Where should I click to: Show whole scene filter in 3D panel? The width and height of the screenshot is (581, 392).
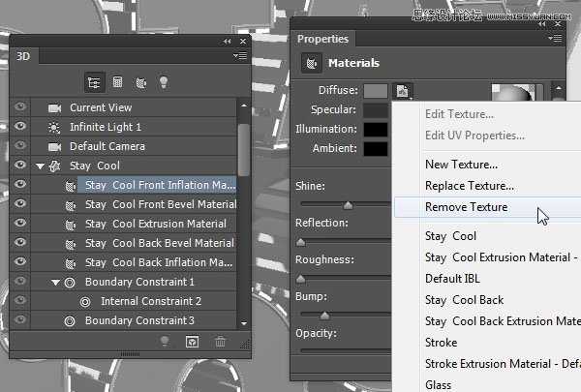point(96,82)
